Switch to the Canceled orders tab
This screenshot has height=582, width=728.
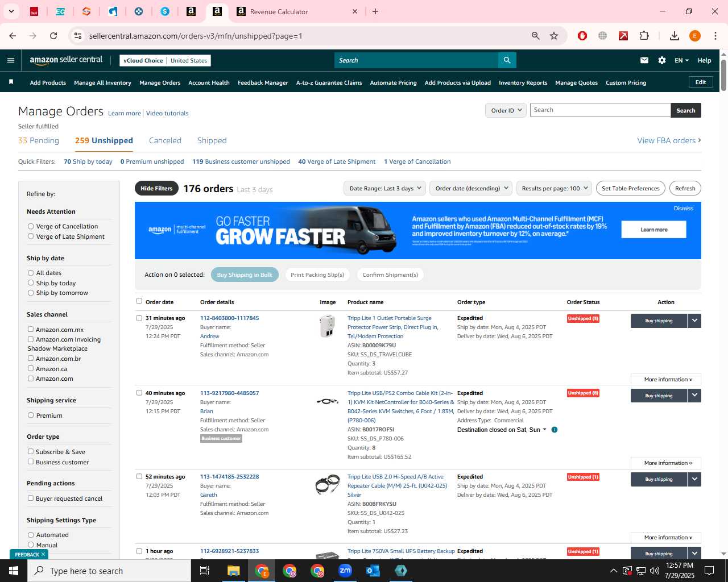[x=165, y=140]
